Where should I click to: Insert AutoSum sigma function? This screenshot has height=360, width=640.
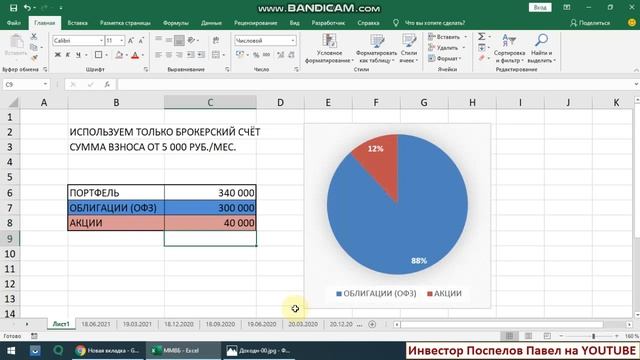[482, 37]
